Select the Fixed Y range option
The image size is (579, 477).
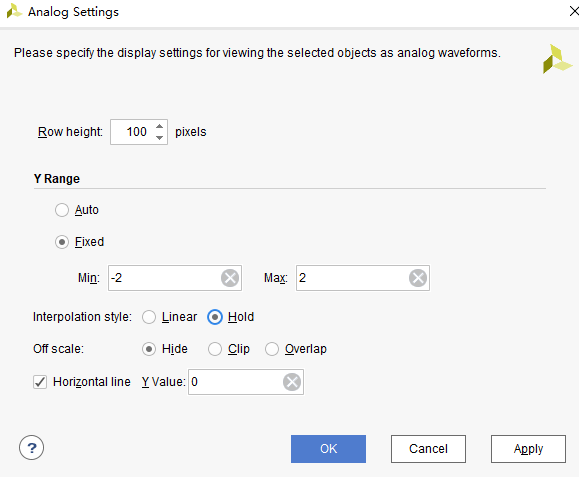(62, 242)
